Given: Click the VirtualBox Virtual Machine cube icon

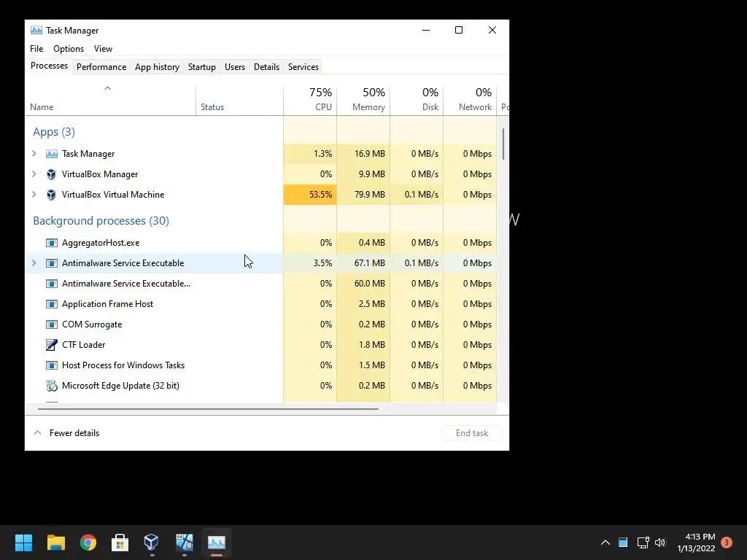Looking at the screenshot, I should [x=52, y=195].
